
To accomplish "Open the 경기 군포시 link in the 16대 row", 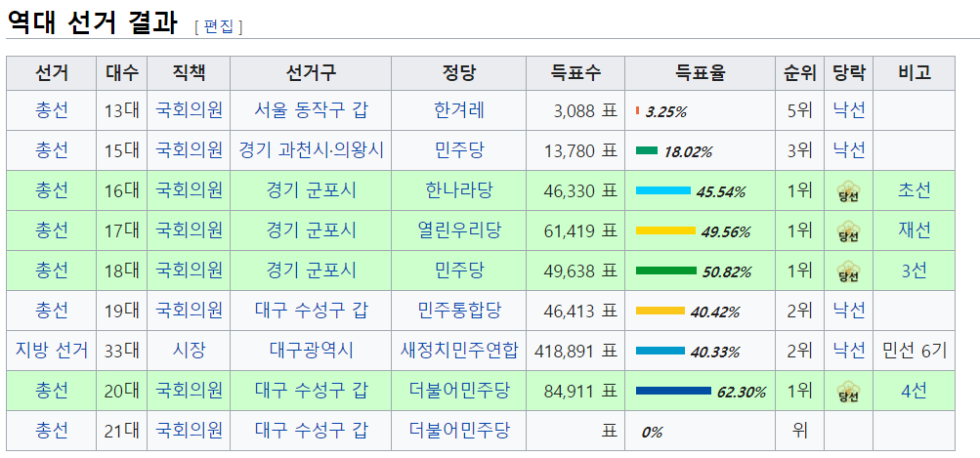I will coord(311,190).
